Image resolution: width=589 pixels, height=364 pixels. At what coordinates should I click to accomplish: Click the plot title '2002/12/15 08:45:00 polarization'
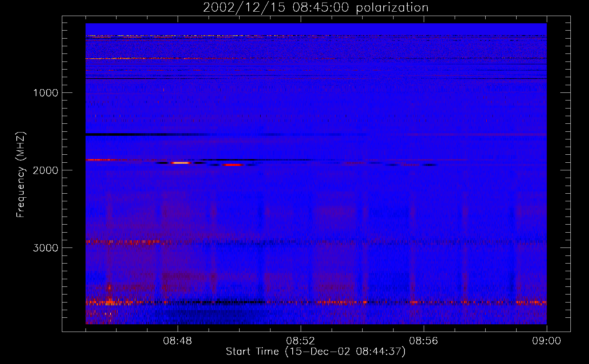[316, 8]
